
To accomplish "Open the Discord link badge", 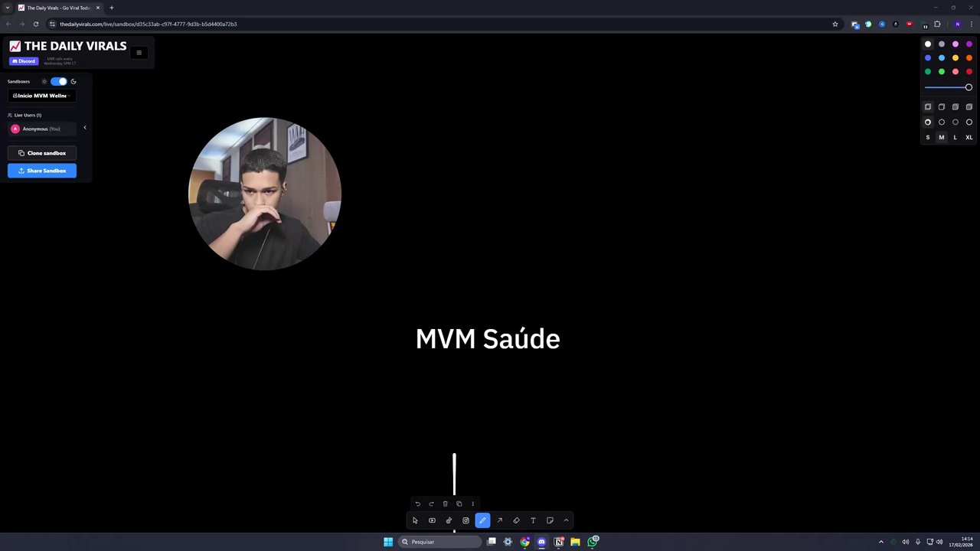I will click(x=24, y=61).
